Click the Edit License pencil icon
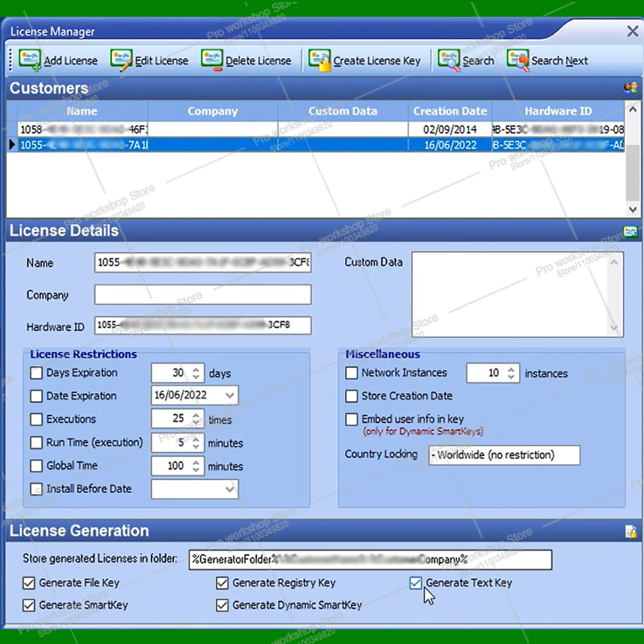 [121, 61]
